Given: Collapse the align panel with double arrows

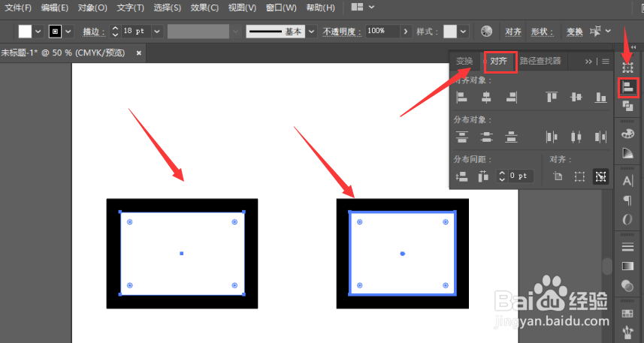Looking at the screenshot, I should 588,62.
